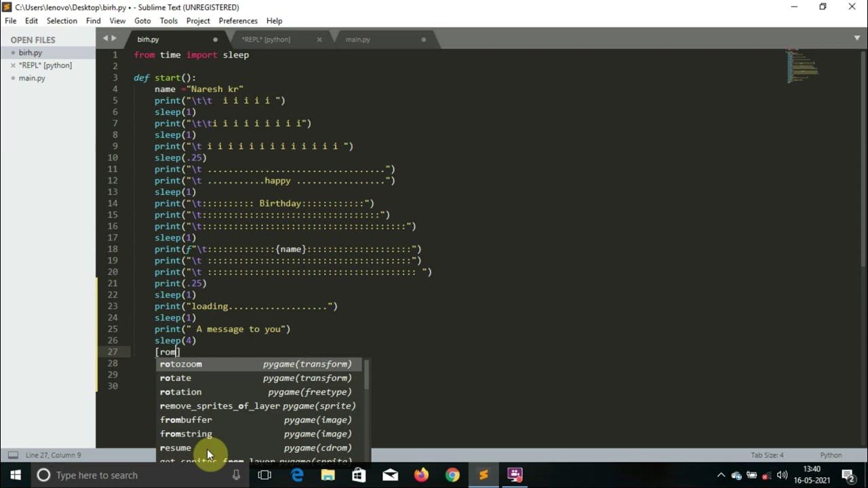The height and width of the screenshot is (488, 868).
Task: Click the autocomplete popup scrollbar
Action: tap(367, 375)
